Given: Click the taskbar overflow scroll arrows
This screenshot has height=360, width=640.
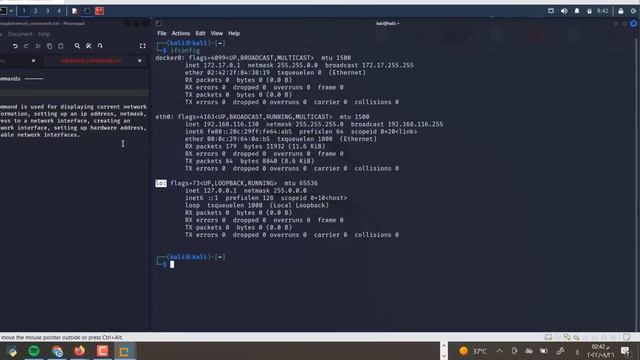Looking at the screenshot, I should click(x=444, y=351).
